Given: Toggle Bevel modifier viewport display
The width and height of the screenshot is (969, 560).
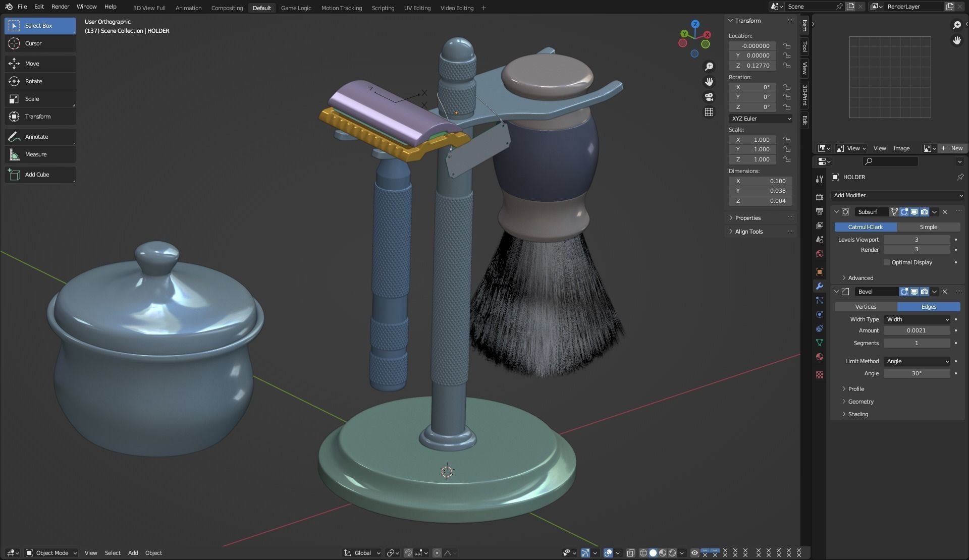Looking at the screenshot, I should point(914,292).
